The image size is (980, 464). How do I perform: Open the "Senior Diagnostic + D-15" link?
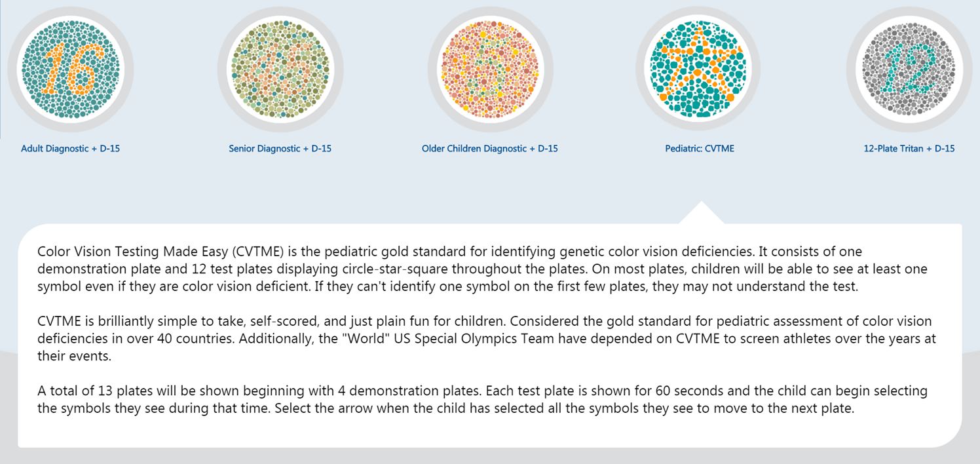[x=280, y=149]
